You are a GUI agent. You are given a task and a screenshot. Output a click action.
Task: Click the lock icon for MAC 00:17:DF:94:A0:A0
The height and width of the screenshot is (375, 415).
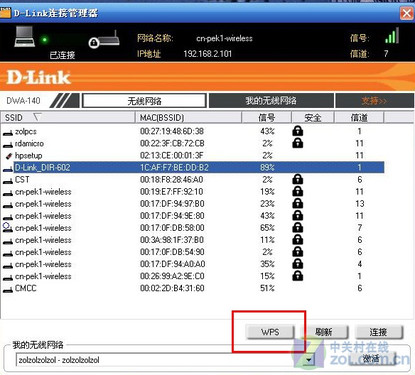click(298, 264)
